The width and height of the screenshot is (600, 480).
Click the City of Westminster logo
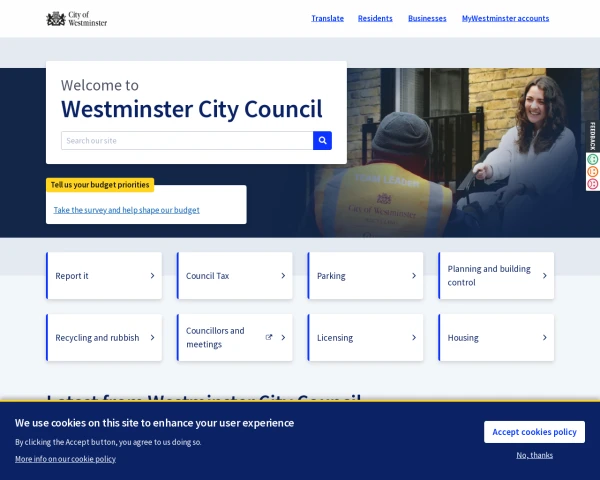77,19
